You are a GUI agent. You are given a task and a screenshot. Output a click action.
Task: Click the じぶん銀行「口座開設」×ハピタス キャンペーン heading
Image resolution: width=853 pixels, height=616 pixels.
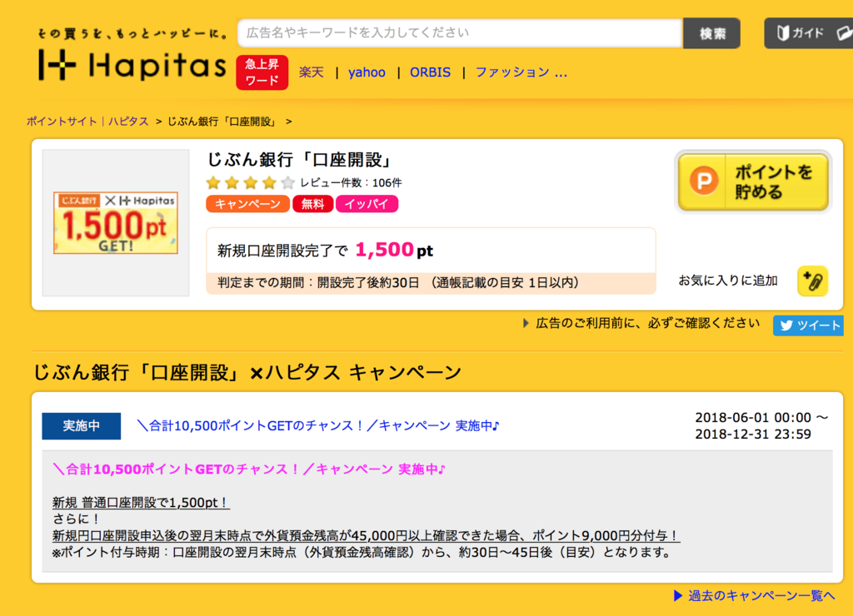[x=247, y=372]
